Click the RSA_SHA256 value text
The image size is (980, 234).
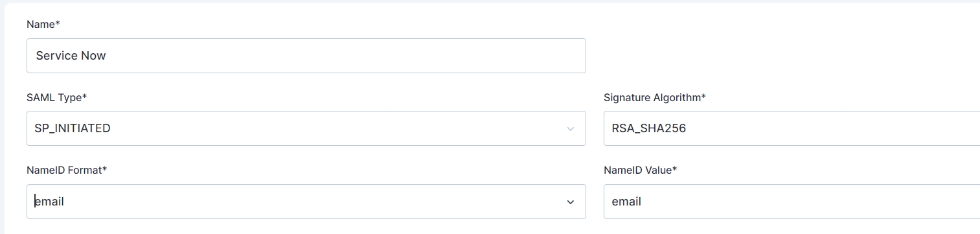coord(649,128)
